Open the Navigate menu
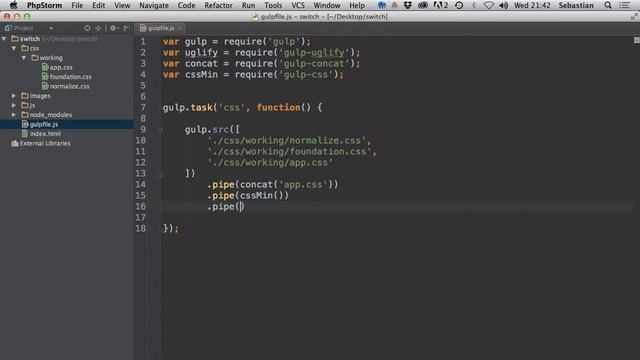640x360 pixels. (x=154, y=5)
